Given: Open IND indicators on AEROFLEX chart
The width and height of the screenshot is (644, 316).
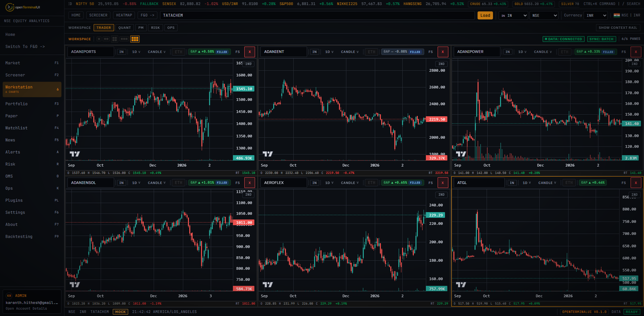Looking at the screenshot, I should 441,194.
